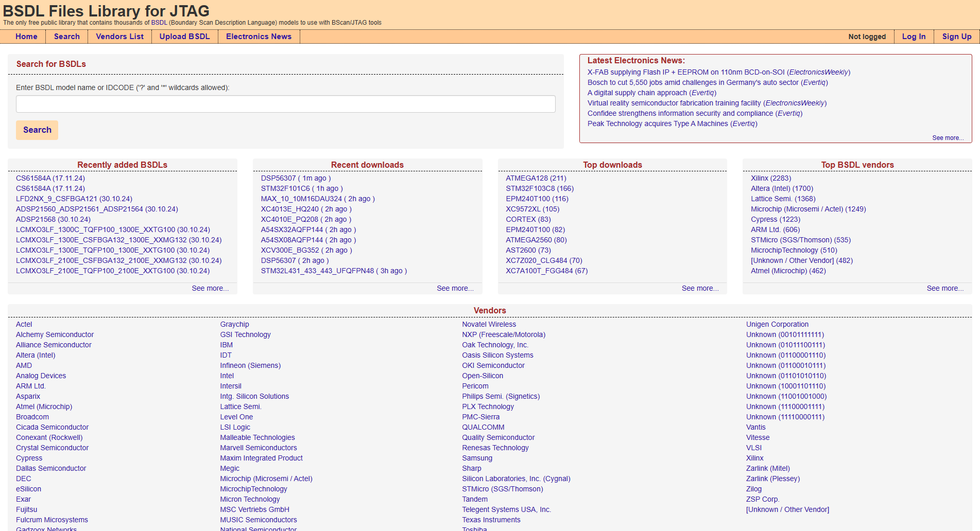
Task: Open Broadcom vendor link
Action: click(32, 417)
